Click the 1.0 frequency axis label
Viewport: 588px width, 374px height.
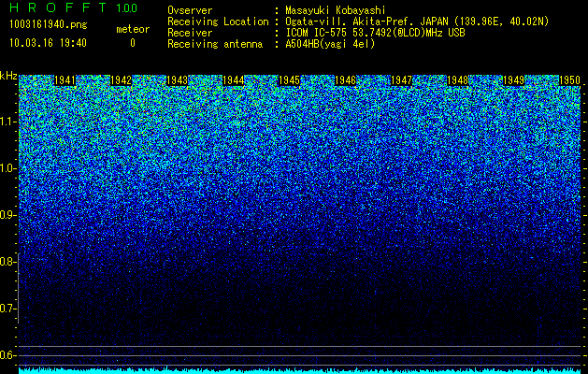7,168
